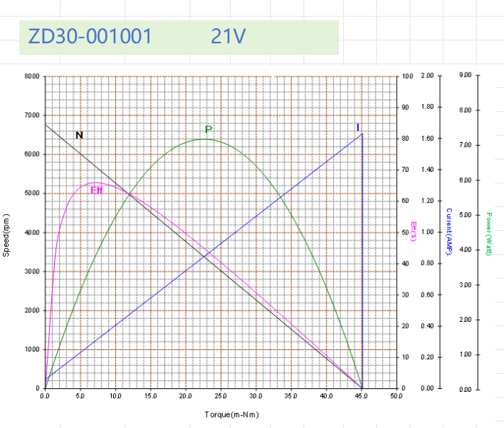Click the 5000 tick on speed axis

click(x=32, y=193)
